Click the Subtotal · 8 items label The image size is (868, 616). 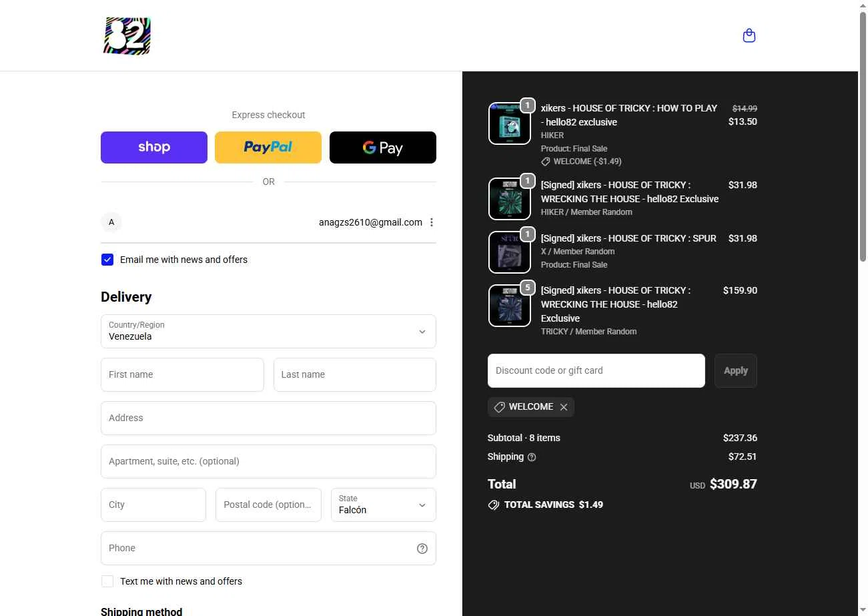(524, 438)
